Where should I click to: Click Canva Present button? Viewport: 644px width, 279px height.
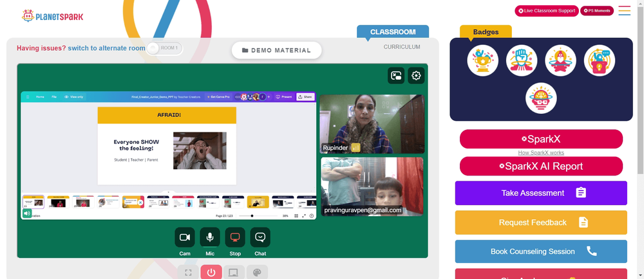click(284, 97)
